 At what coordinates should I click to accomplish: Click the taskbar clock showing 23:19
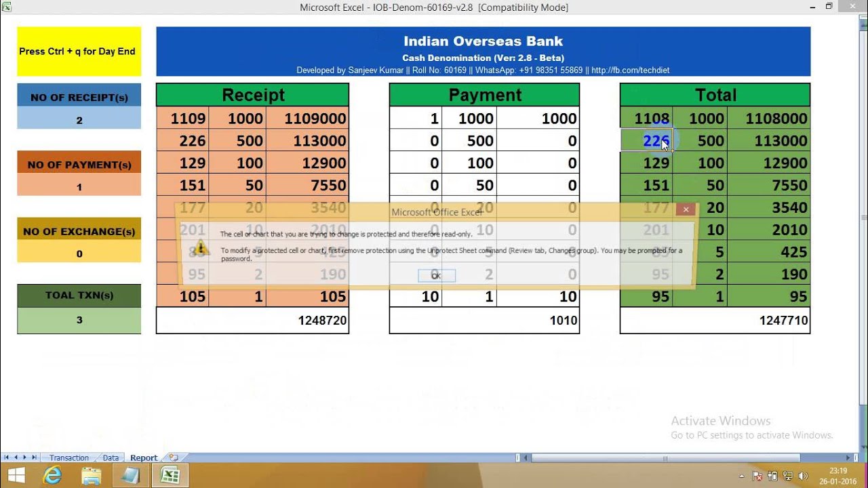coord(838,476)
